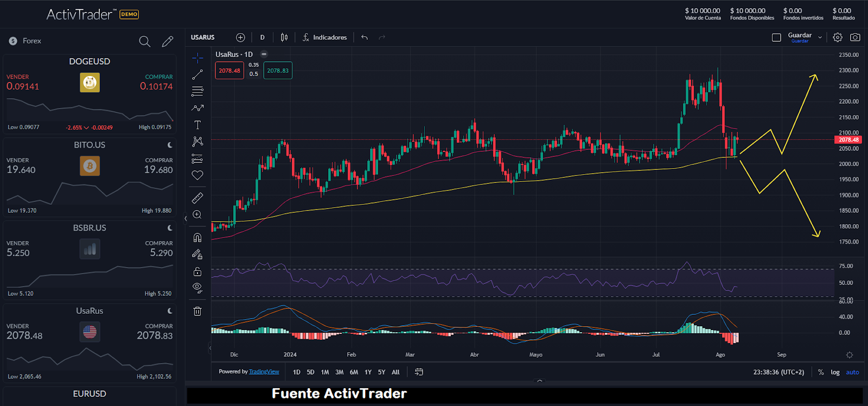
Task: Open the Indicadores button
Action: [x=324, y=37]
